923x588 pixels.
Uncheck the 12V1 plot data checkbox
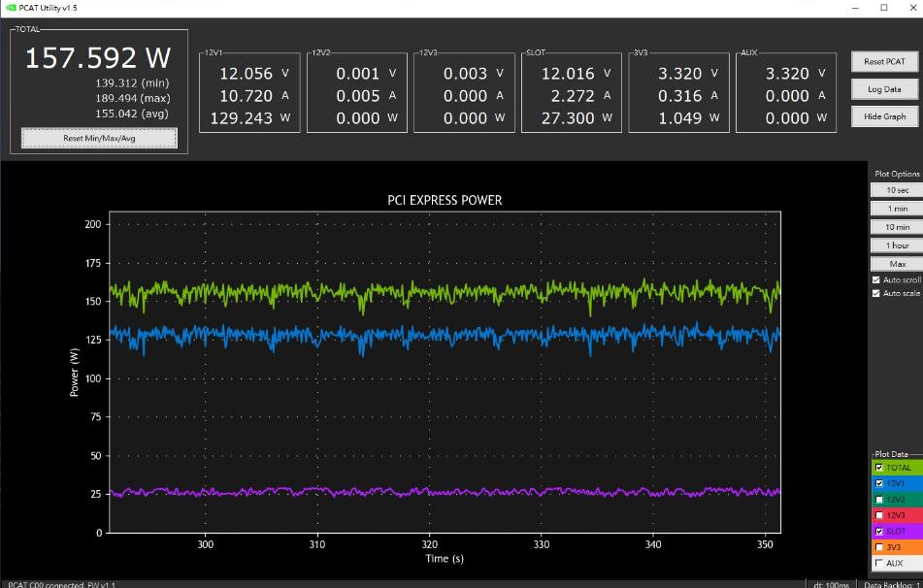pyautogui.click(x=879, y=484)
